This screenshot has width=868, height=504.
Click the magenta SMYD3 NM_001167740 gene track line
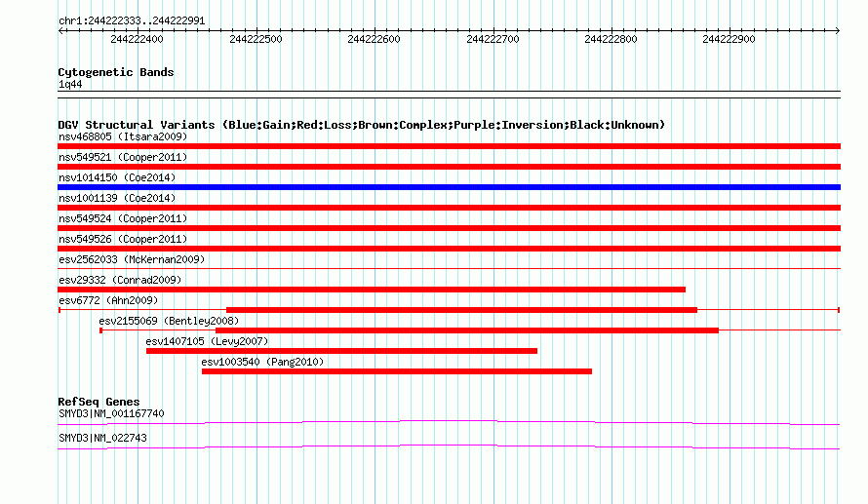(449, 423)
